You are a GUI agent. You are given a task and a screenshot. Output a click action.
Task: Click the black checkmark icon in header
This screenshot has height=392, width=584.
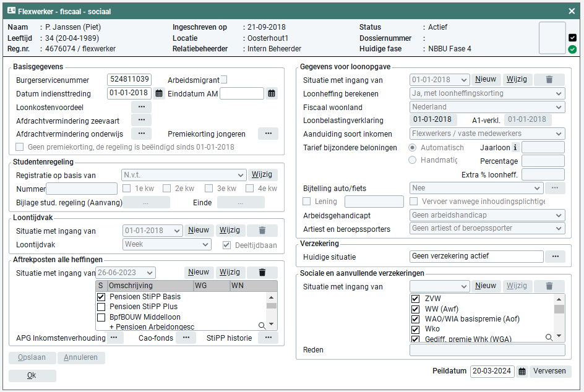pos(572,38)
